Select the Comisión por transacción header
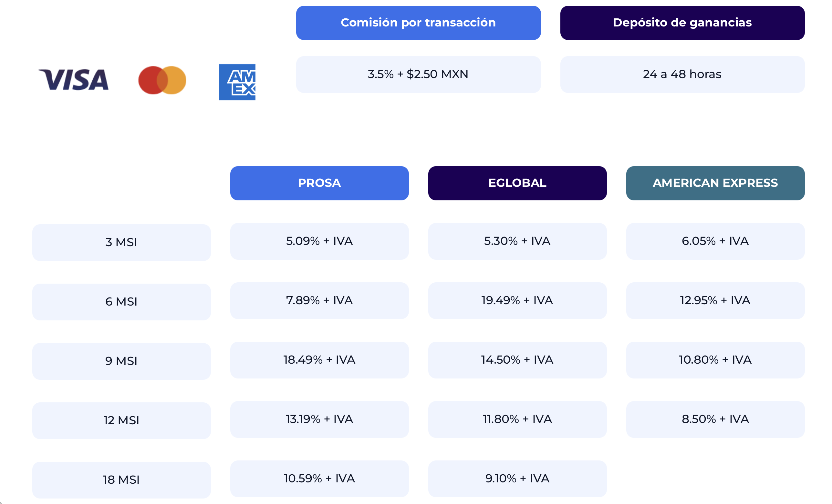Viewport: 832px width, 504px height. tap(418, 23)
